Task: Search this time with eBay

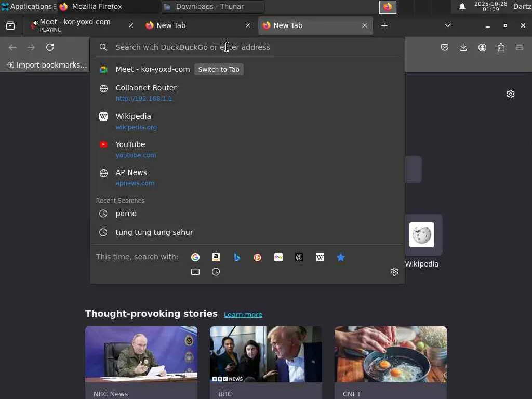Action: point(278,257)
